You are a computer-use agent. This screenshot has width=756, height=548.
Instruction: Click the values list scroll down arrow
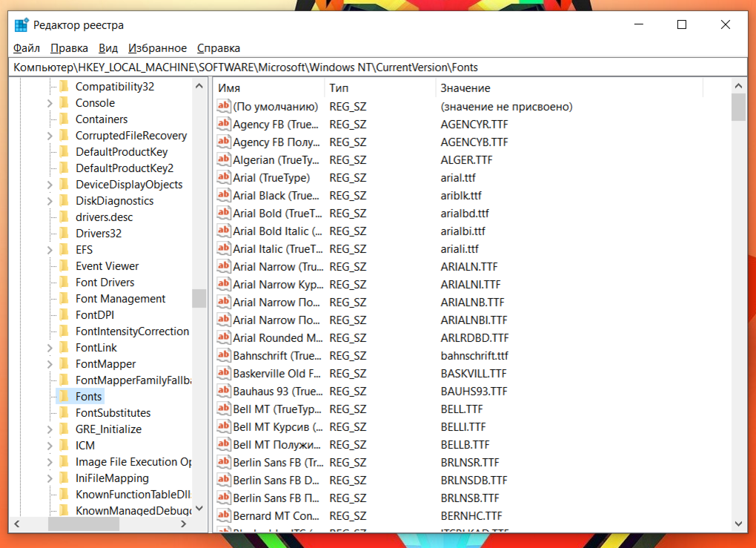click(x=738, y=524)
